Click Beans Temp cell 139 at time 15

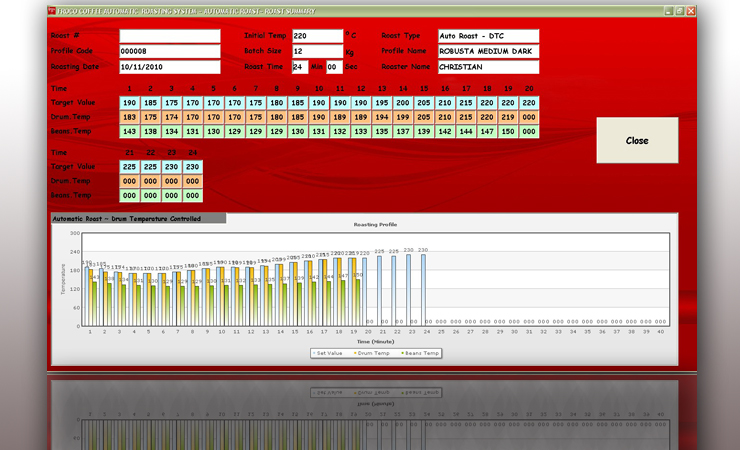point(424,131)
